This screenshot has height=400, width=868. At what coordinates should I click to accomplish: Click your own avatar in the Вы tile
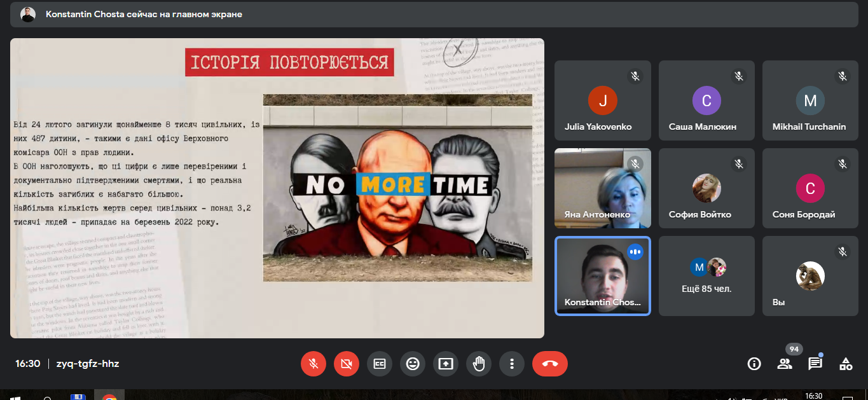[x=810, y=276]
